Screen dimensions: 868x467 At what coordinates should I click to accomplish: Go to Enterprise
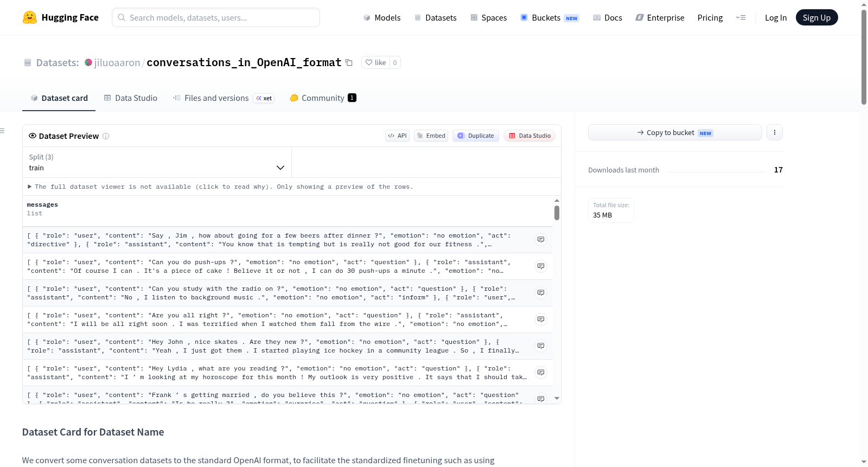[x=660, y=17]
